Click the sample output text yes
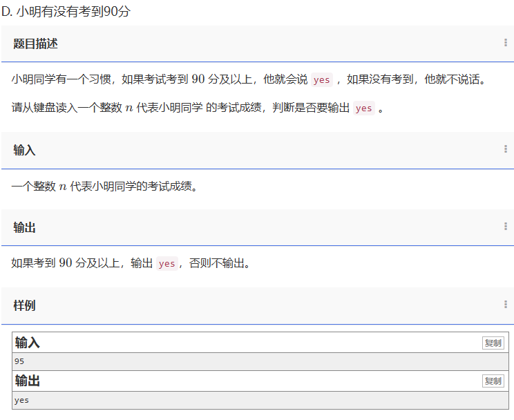 pyautogui.click(x=21, y=400)
